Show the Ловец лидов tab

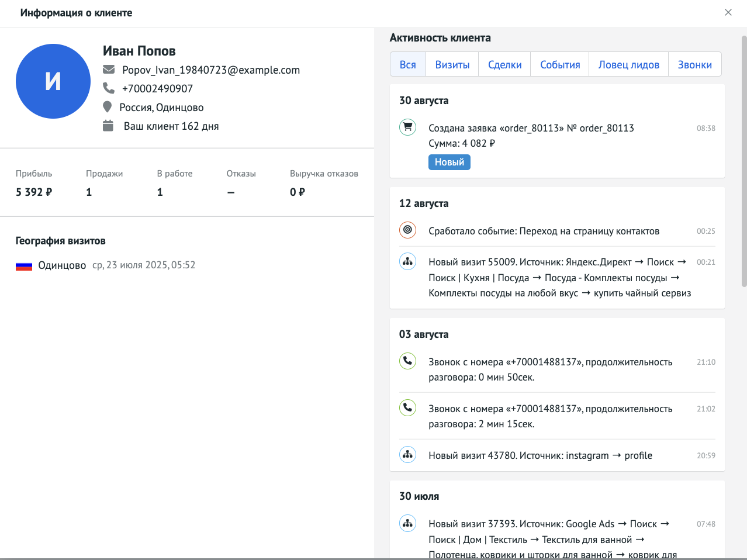[x=628, y=64]
